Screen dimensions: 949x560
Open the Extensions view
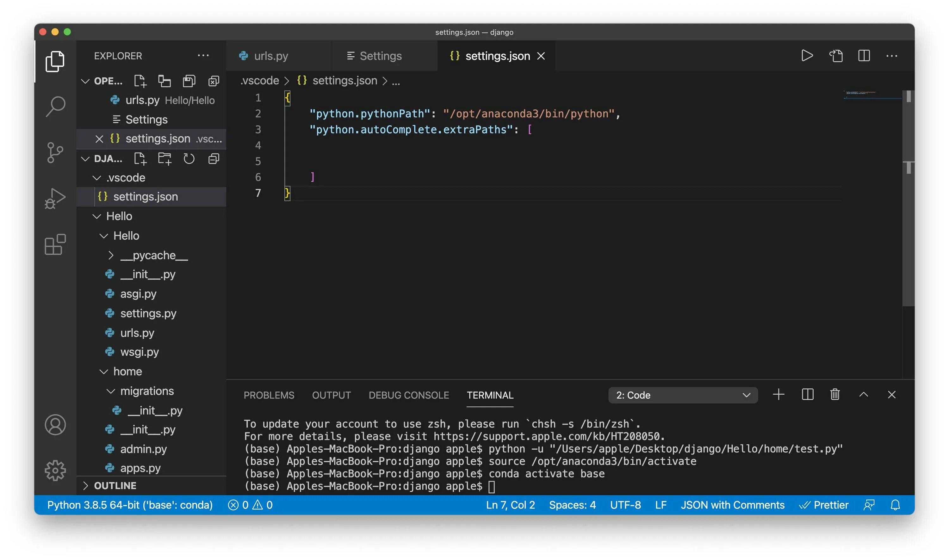(55, 244)
